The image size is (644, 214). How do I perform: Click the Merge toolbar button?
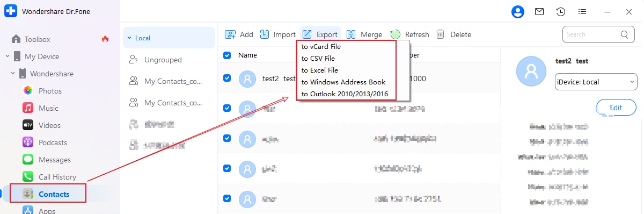[x=364, y=34]
